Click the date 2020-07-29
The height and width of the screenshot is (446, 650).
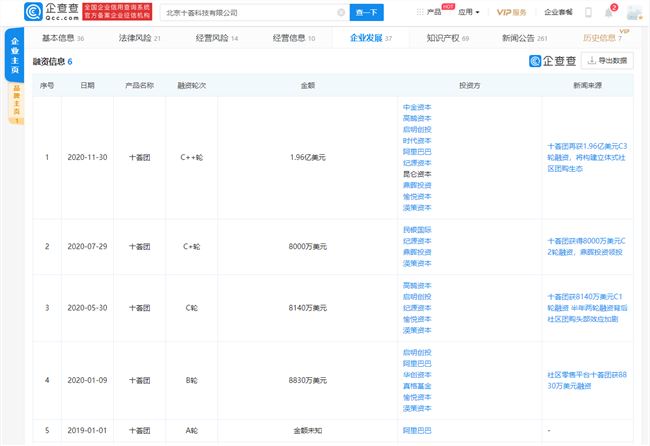[x=87, y=247]
